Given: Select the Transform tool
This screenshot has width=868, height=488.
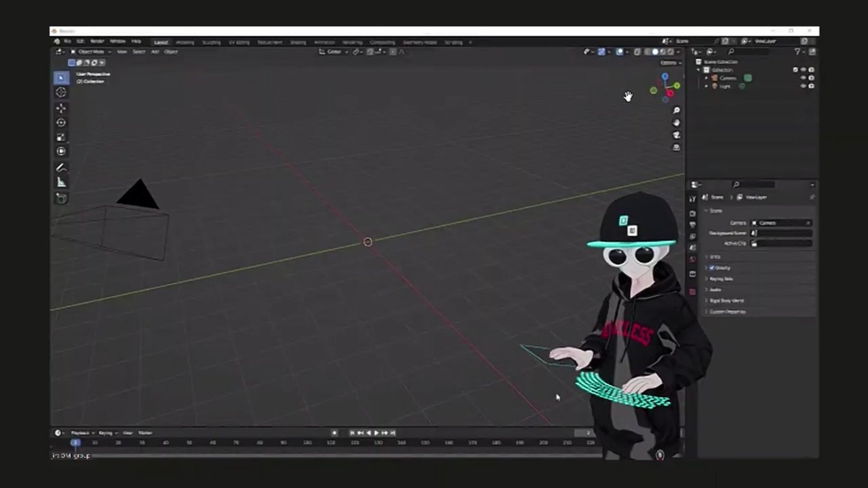Looking at the screenshot, I should point(61,151).
